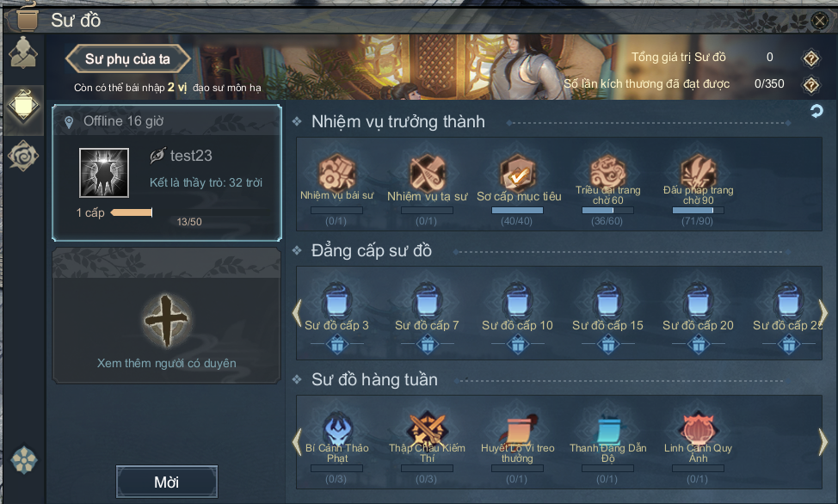Screen dimensions: 838x504
Task: Show next items in Đẳng cấp sư đồ
Action: click(823, 312)
